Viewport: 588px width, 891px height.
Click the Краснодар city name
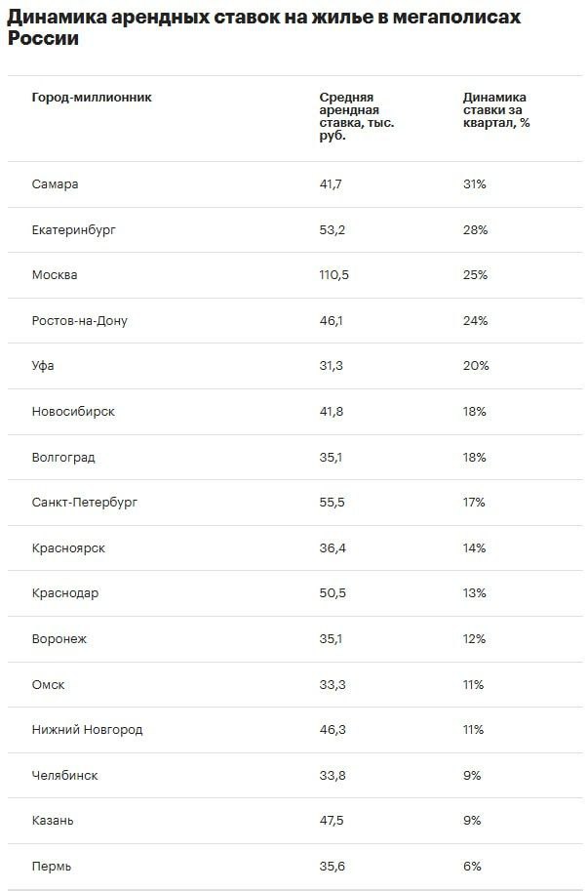click(x=65, y=592)
